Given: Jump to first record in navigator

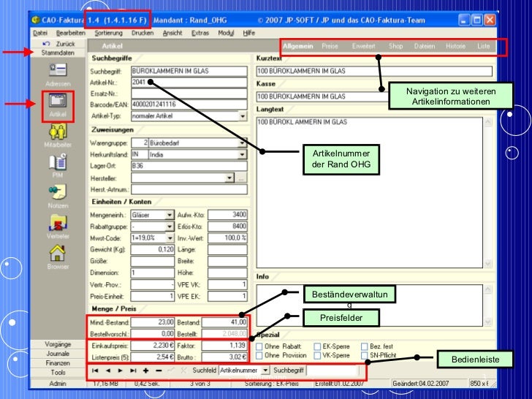Looking at the screenshot, I should [95, 370].
